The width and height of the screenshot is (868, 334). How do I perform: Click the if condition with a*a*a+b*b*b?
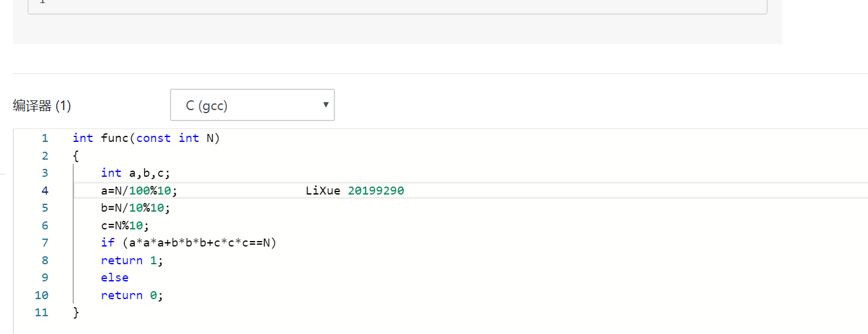pyautogui.click(x=189, y=243)
